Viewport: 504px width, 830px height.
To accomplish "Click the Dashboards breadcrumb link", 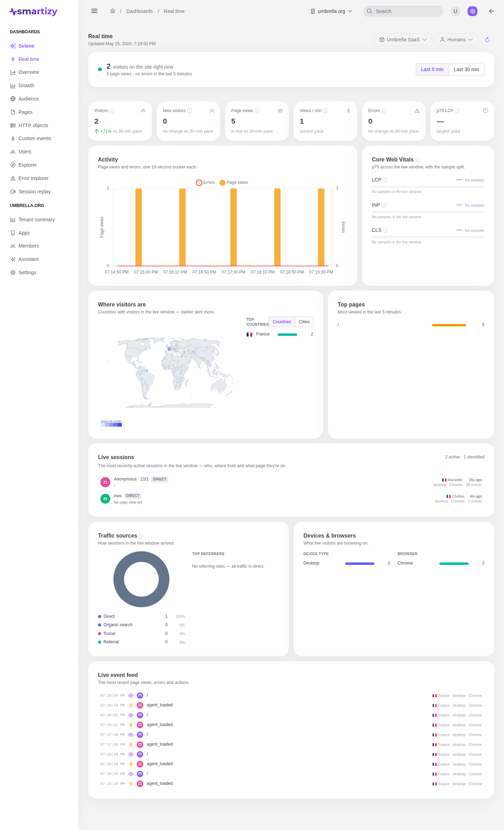I will [x=139, y=11].
